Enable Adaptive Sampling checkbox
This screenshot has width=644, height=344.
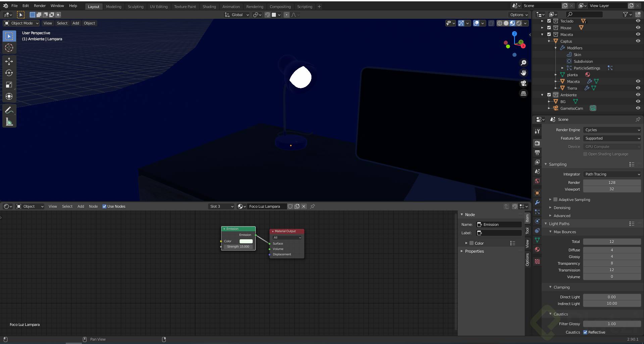click(555, 199)
